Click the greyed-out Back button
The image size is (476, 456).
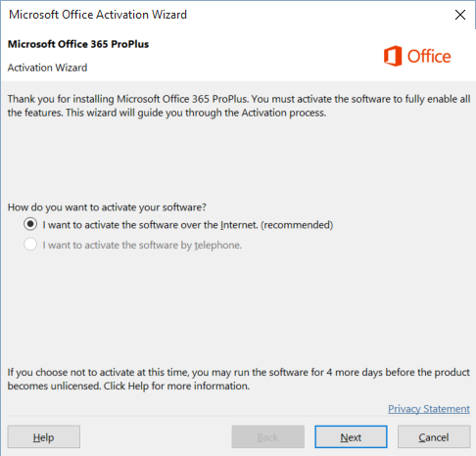coord(268,436)
